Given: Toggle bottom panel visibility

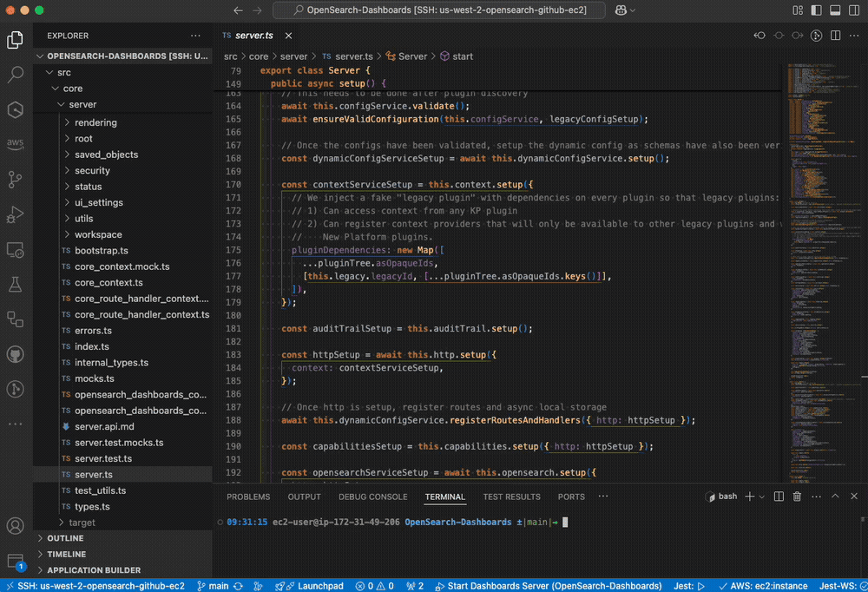Looking at the screenshot, I should pos(835,10).
